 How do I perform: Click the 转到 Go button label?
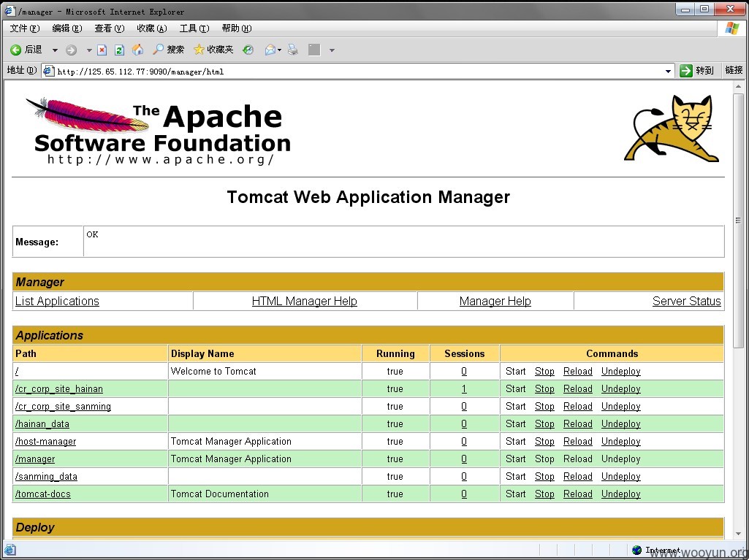tap(704, 71)
